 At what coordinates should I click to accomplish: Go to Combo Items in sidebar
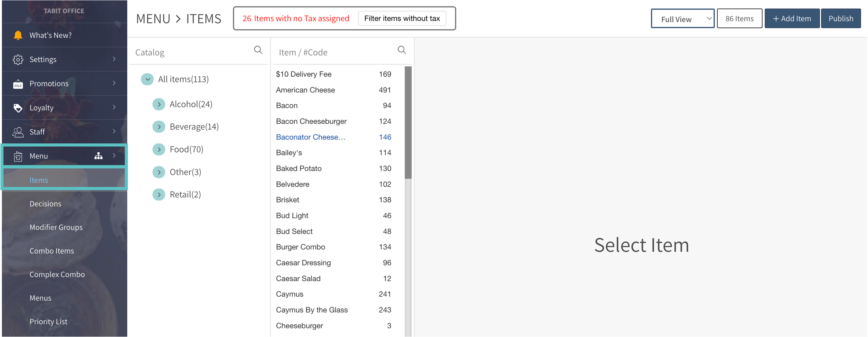(x=52, y=251)
